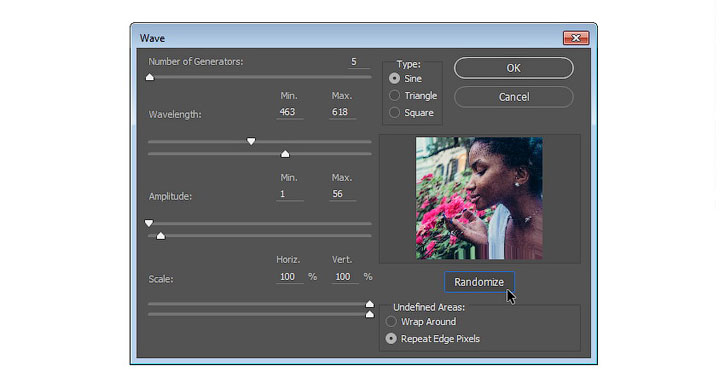Click the Amplitude maximum slider handle

tap(160, 236)
